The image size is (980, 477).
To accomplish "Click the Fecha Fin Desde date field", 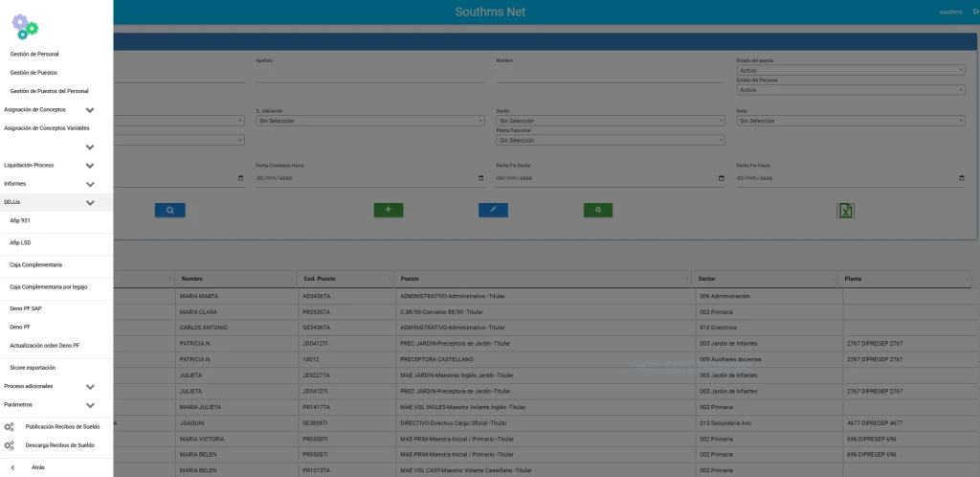I will [x=611, y=178].
